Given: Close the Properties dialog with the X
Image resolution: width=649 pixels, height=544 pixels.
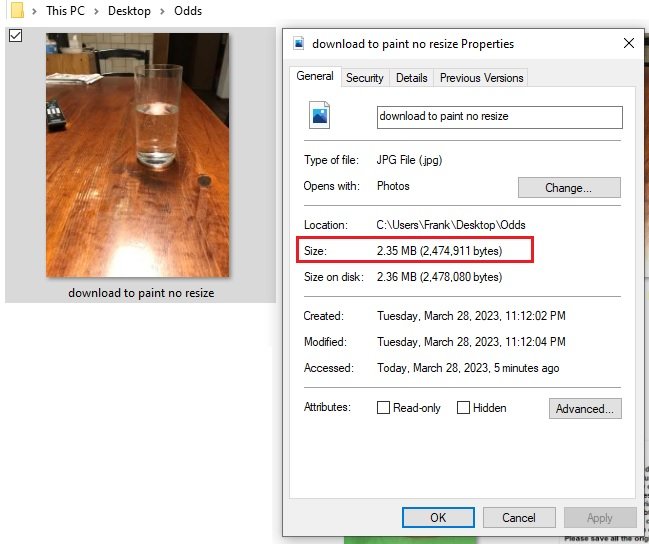Looking at the screenshot, I should click(x=628, y=44).
